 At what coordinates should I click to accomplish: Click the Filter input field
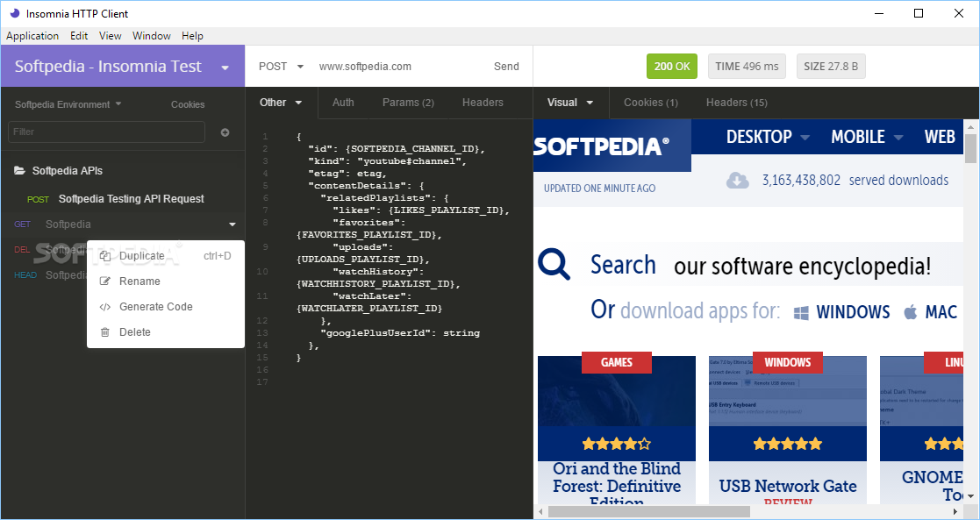click(x=106, y=132)
